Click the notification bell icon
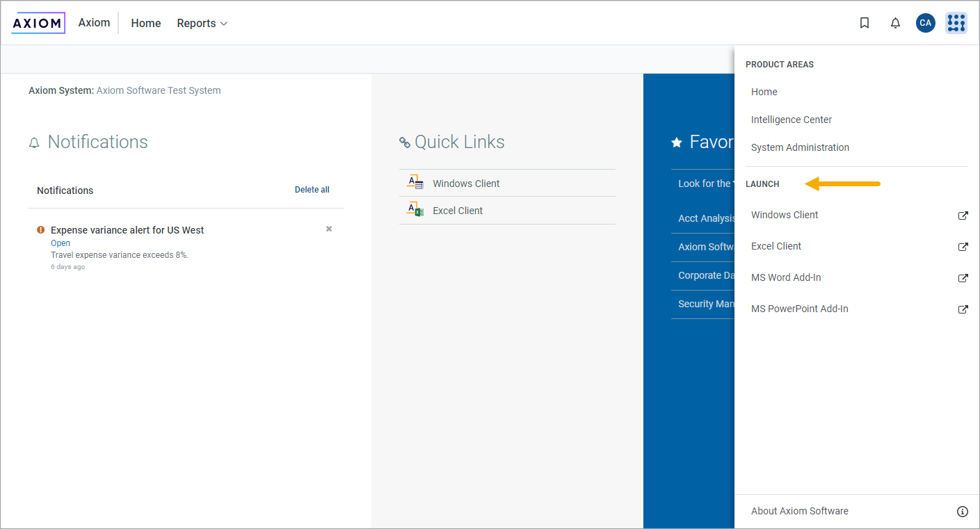Image resolution: width=980 pixels, height=529 pixels. (895, 23)
